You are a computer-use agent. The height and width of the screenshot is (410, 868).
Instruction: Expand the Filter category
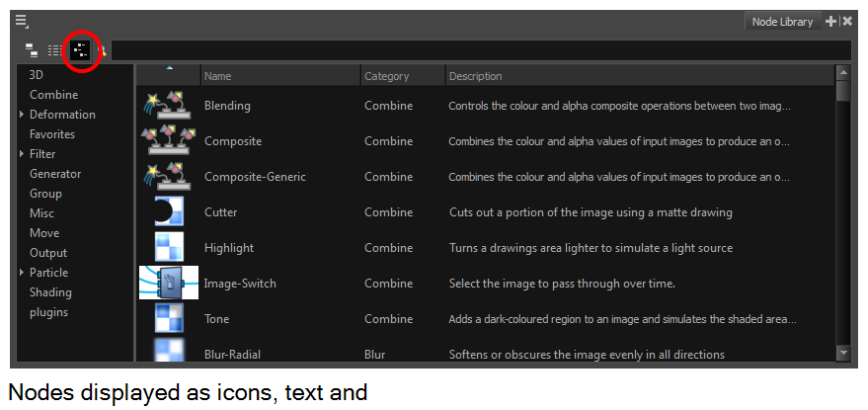(22, 154)
